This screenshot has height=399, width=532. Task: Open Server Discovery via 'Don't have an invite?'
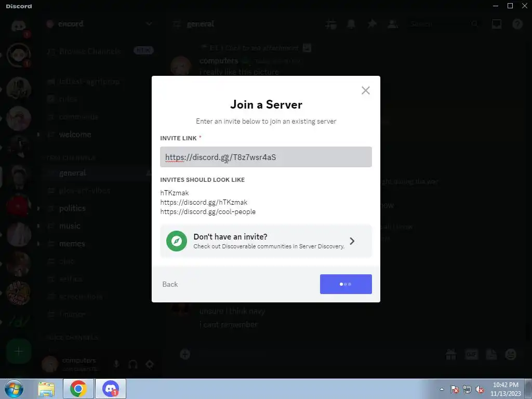[x=265, y=241]
